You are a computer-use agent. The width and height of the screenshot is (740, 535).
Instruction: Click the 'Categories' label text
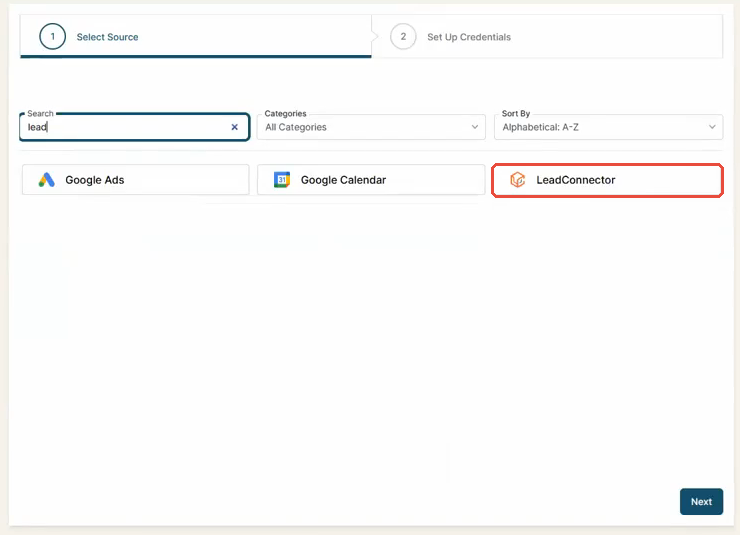(285, 114)
